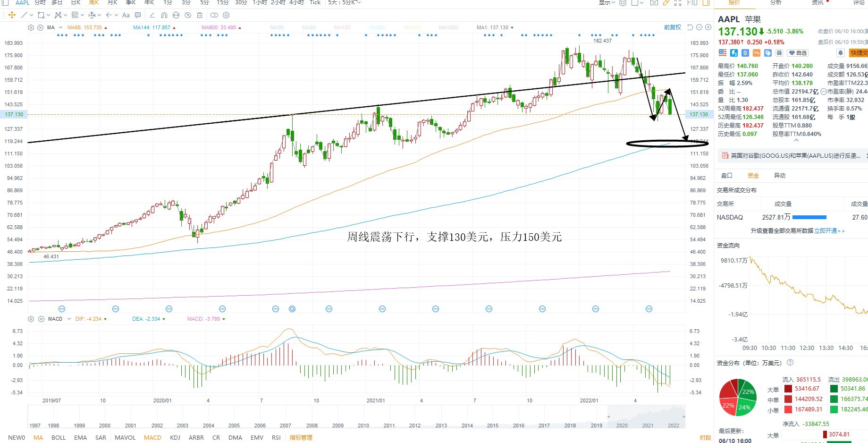Close the MACD indicator panel
Image resolution: width=868 pixels, height=443 pixels.
tap(41, 319)
